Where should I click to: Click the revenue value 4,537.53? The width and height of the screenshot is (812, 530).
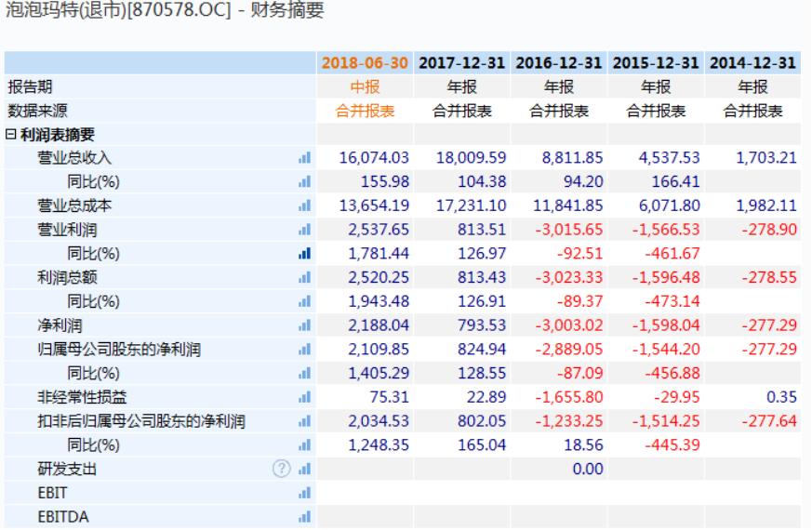(x=669, y=158)
